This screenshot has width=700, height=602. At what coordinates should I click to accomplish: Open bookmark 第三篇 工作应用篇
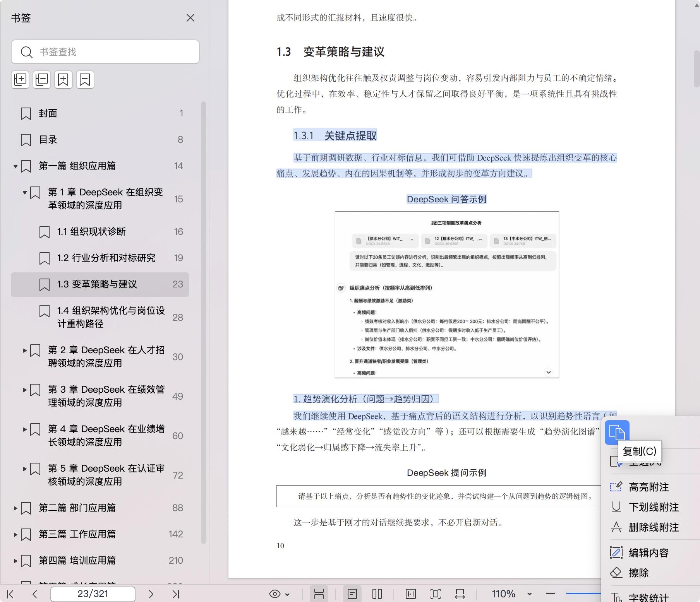coord(77,534)
